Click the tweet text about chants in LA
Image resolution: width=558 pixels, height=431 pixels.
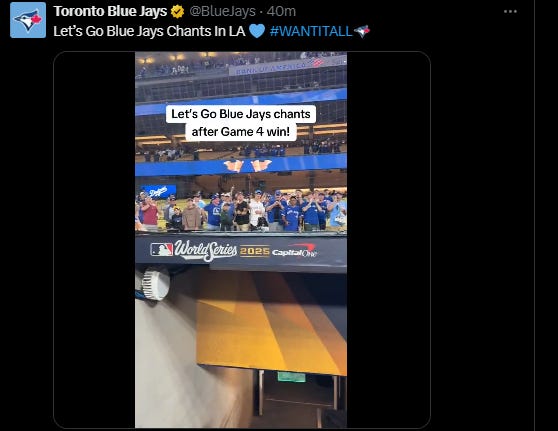coord(149,31)
